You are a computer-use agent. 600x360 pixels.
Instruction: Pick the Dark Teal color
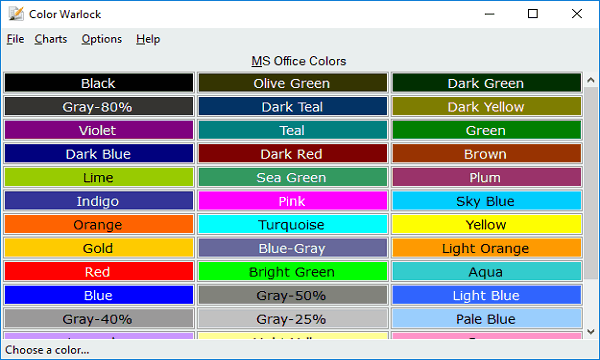(293, 107)
